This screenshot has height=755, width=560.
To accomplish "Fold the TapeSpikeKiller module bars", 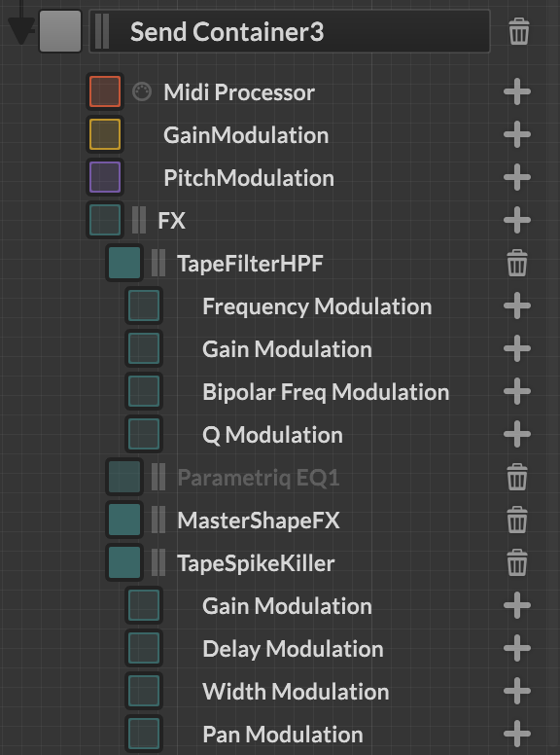I will tap(158, 562).
